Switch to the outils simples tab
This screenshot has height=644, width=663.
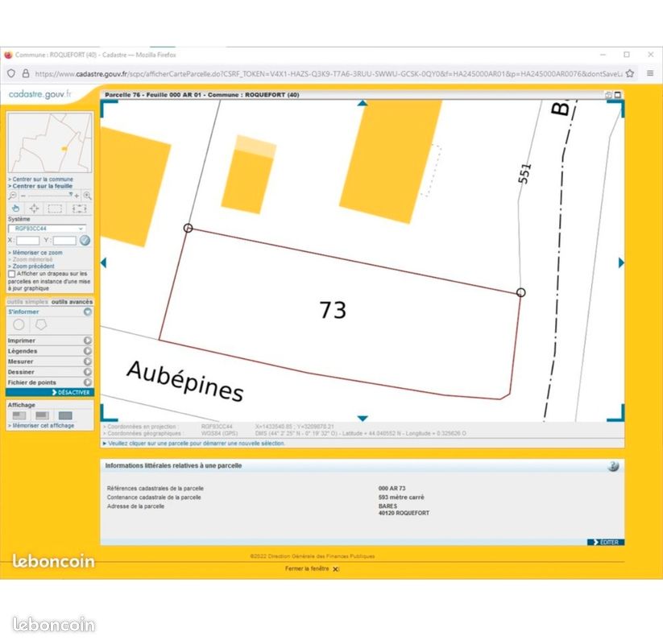[x=27, y=302]
